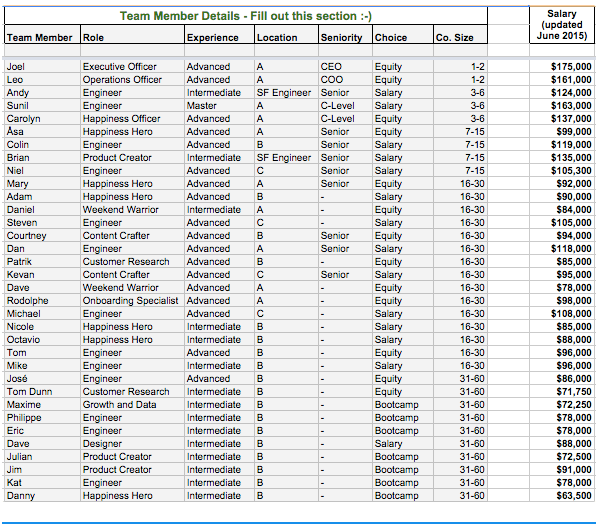
Task: Select the Onboarding Specialist role cell
Action: (x=132, y=301)
